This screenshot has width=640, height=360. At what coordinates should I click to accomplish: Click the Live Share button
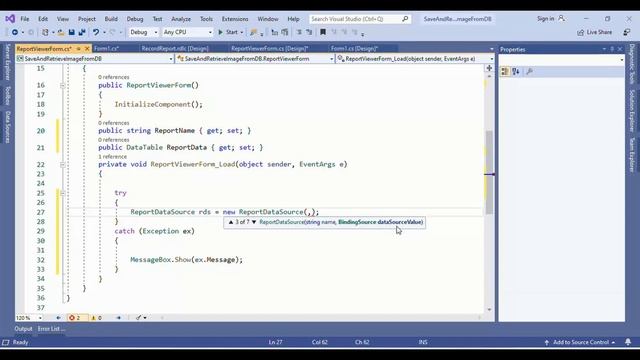click(x=595, y=32)
